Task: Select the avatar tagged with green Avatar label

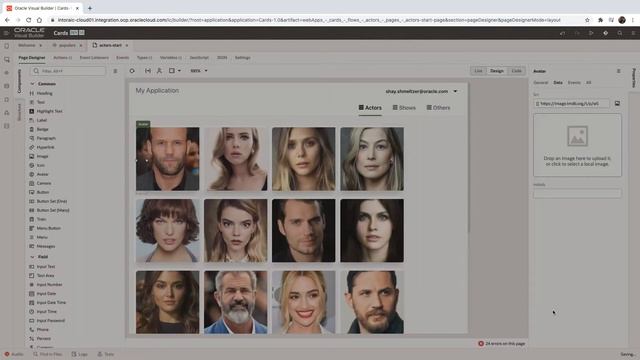Action: (x=168, y=159)
